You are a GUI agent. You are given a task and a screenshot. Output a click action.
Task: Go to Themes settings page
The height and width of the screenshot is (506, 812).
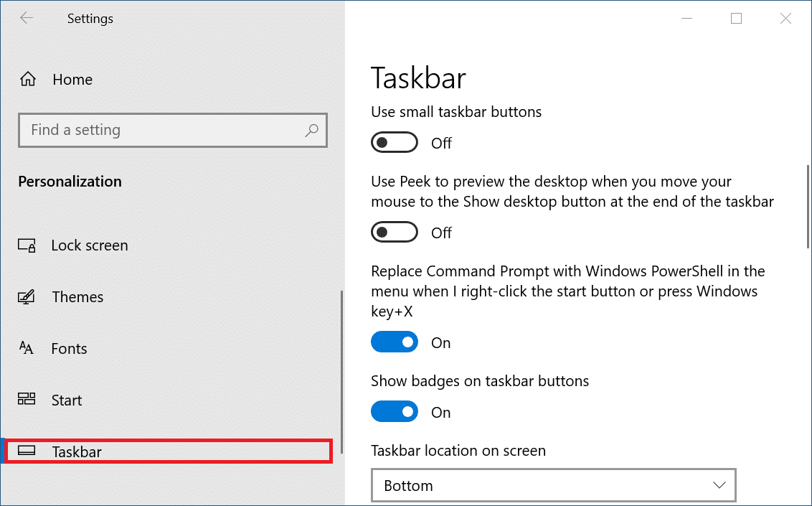[77, 297]
